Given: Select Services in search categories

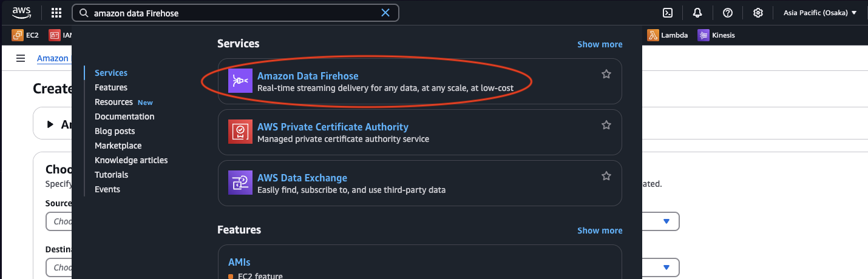Looking at the screenshot, I should [111, 73].
